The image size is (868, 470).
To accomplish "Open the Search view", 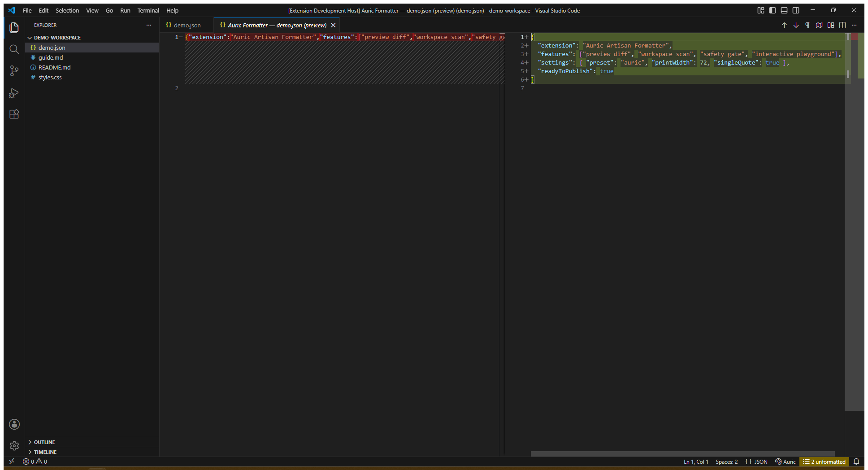I will [14, 49].
